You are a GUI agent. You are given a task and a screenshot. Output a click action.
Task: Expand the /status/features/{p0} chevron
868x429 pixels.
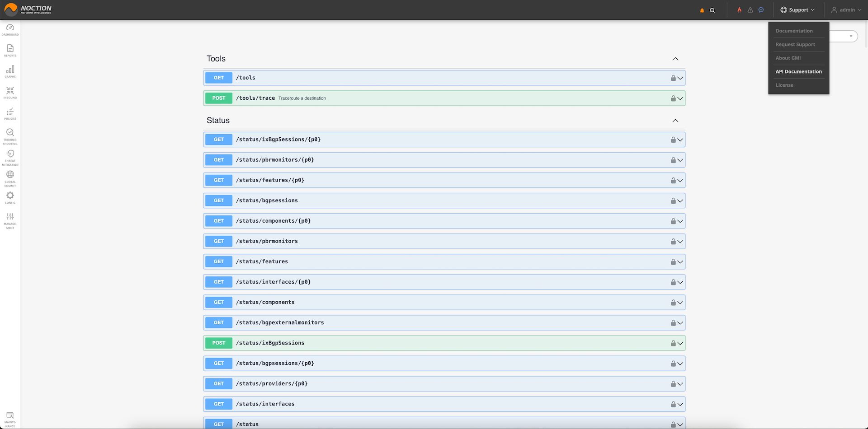pos(680,181)
